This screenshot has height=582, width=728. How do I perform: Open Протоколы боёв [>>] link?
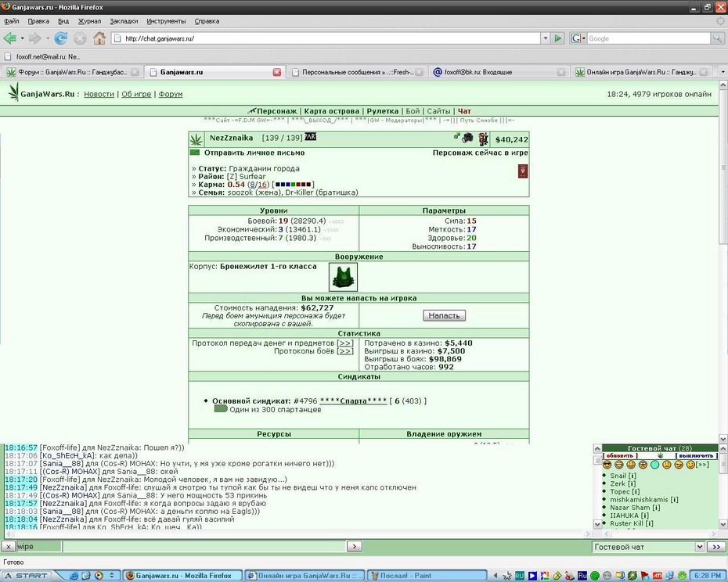[345, 351]
